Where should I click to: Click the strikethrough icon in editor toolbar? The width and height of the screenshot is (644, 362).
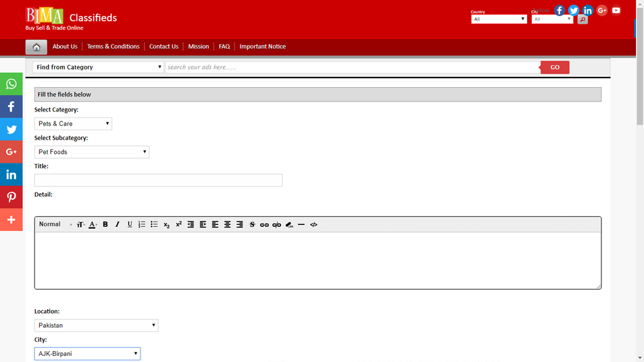[252, 225]
